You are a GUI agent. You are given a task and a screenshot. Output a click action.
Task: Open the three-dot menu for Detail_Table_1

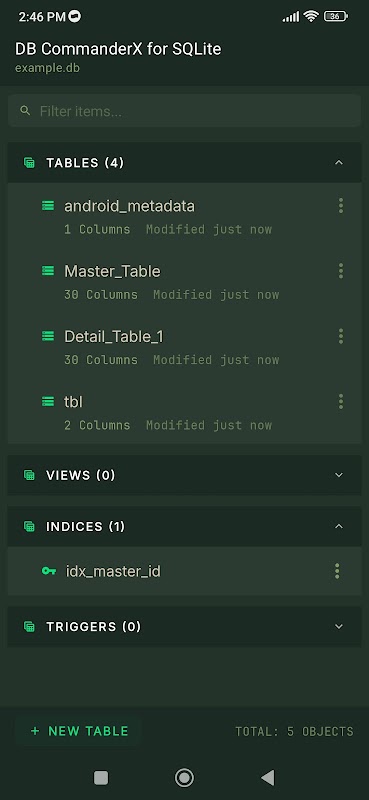tap(340, 336)
